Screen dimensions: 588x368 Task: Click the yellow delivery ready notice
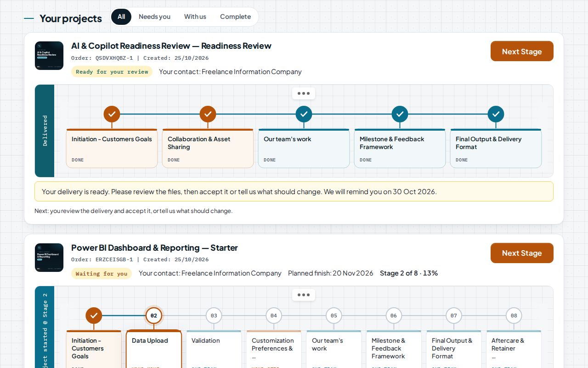(x=294, y=191)
